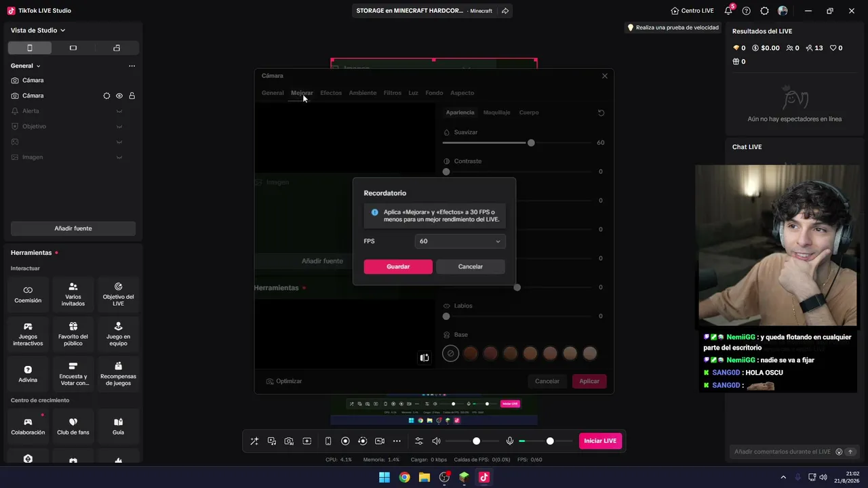Open the Colaboración growth tool
This screenshot has height=488, width=868.
(x=28, y=426)
